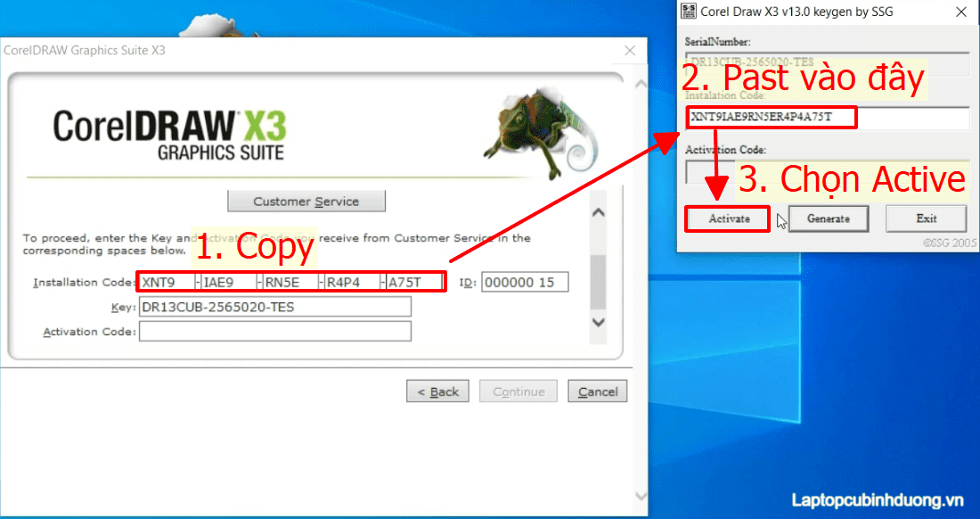Click the Activate button in the keygen window
Viewport: 980px width, 519px height.
tap(728, 218)
